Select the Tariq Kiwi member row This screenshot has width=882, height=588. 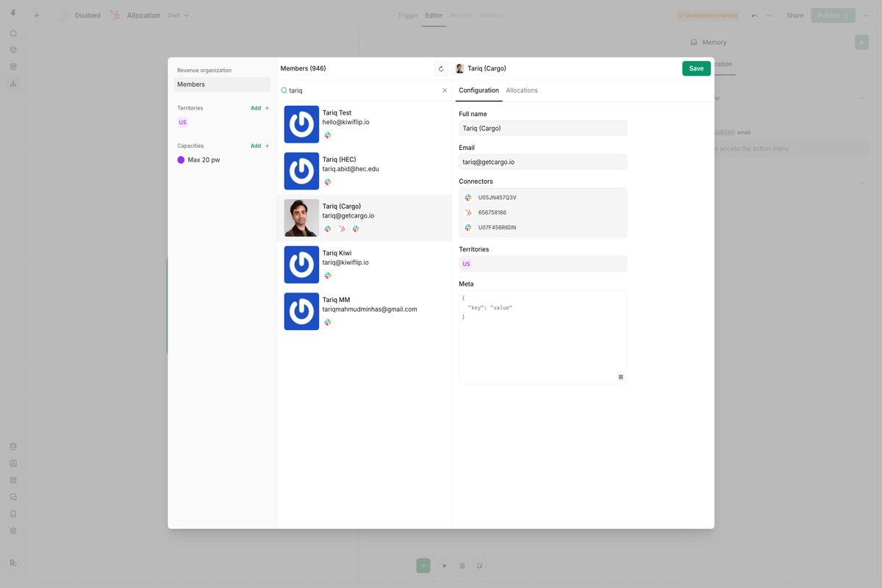pyautogui.click(x=365, y=265)
